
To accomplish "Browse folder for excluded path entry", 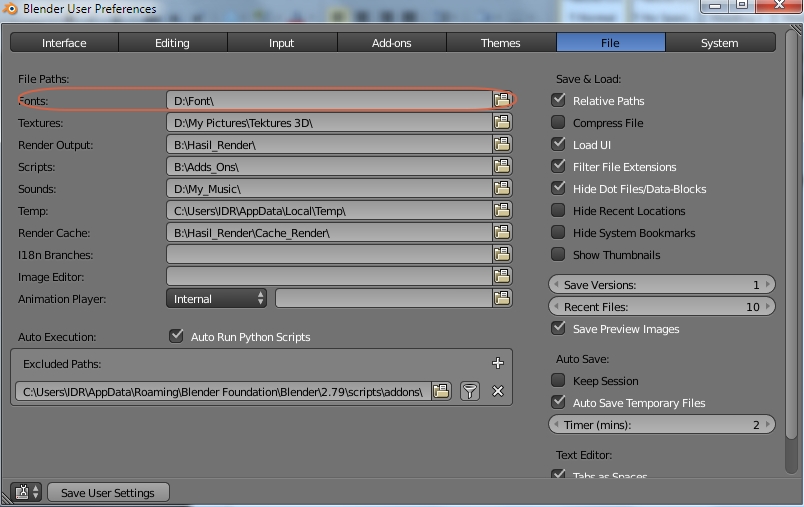I will tap(441, 391).
